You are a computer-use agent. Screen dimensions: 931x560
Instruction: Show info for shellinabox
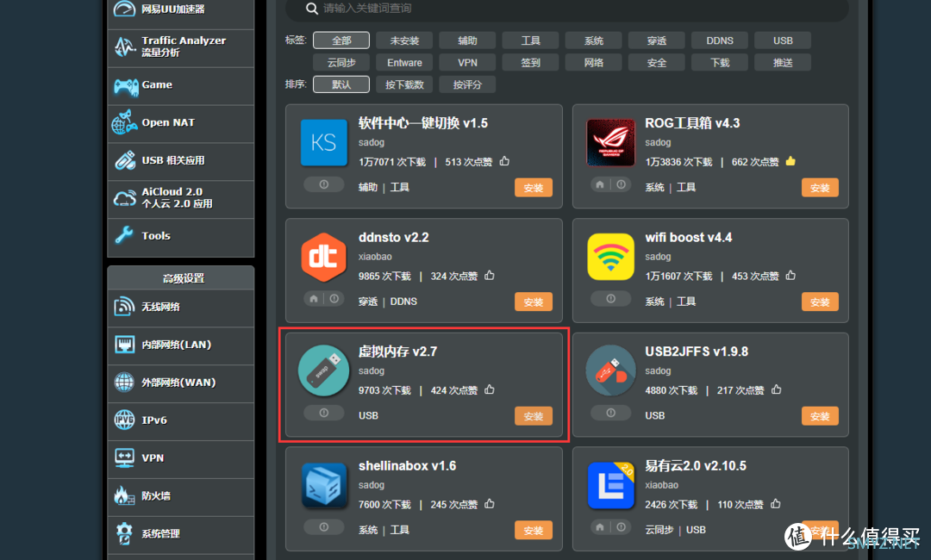coord(323,526)
